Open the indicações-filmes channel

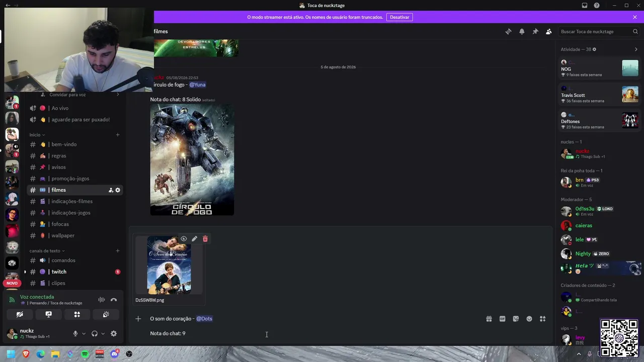[x=74, y=201]
